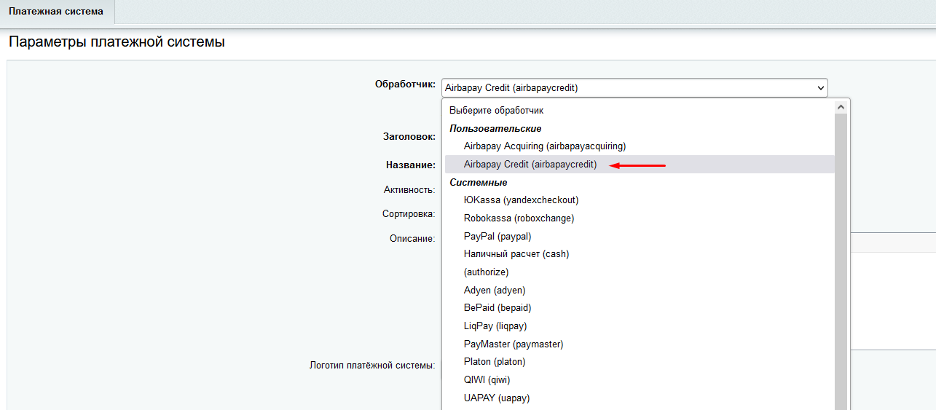Choose BePaid (bepaid) handler
The image size is (936, 410).
[639, 308]
